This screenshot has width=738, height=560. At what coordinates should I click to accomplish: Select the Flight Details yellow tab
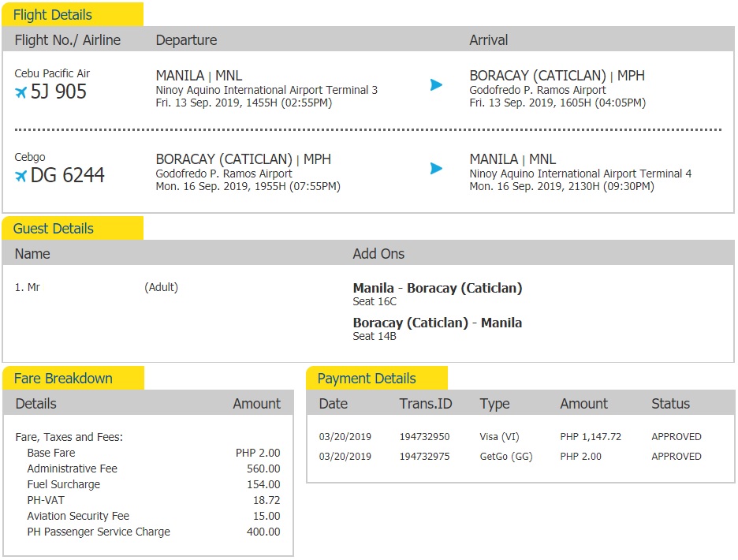click(73, 15)
